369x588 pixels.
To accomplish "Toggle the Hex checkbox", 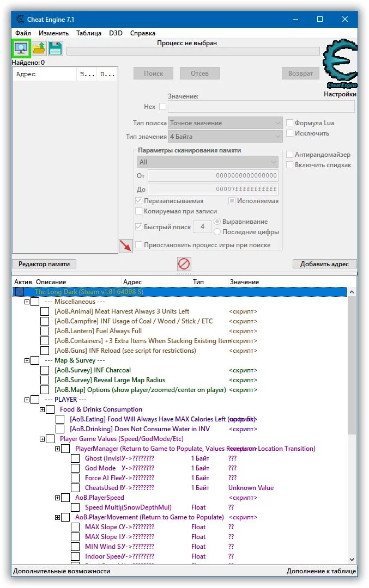I will point(162,107).
